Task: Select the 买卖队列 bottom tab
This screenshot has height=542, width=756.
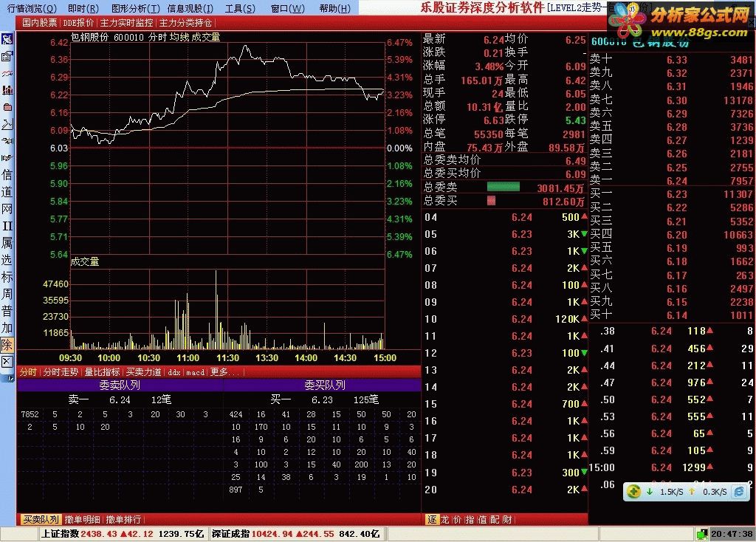Action: 41,519
